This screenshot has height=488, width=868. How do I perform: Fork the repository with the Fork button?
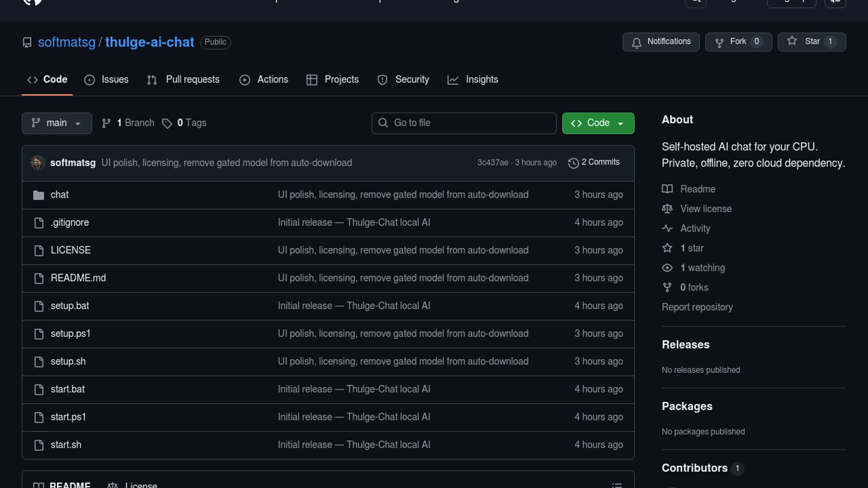point(738,42)
